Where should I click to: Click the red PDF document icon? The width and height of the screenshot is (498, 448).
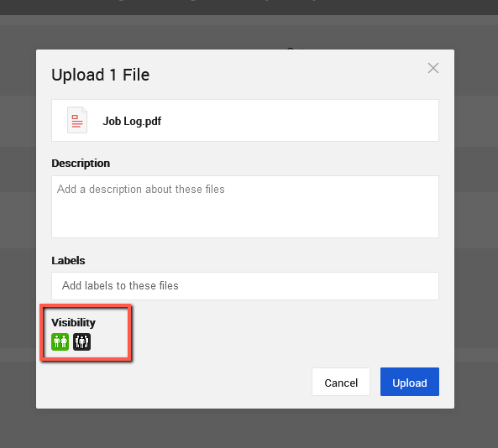click(x=77, y=120)
